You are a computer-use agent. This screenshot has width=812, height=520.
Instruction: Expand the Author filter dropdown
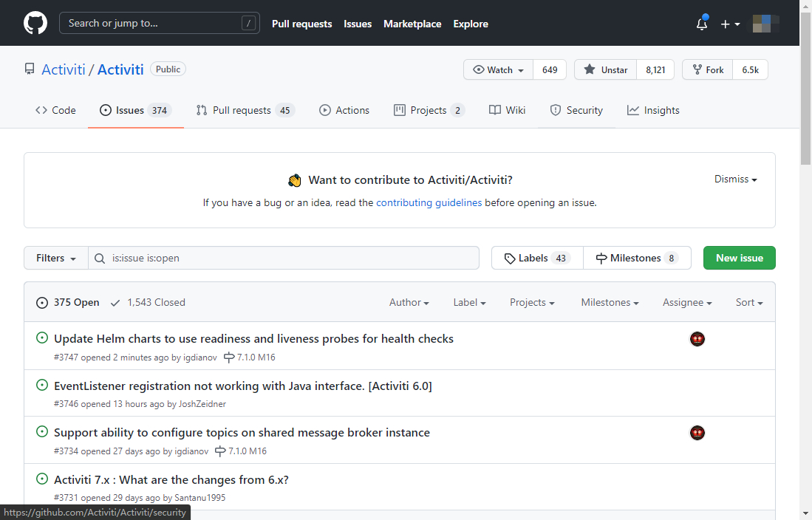pos(409,302)
